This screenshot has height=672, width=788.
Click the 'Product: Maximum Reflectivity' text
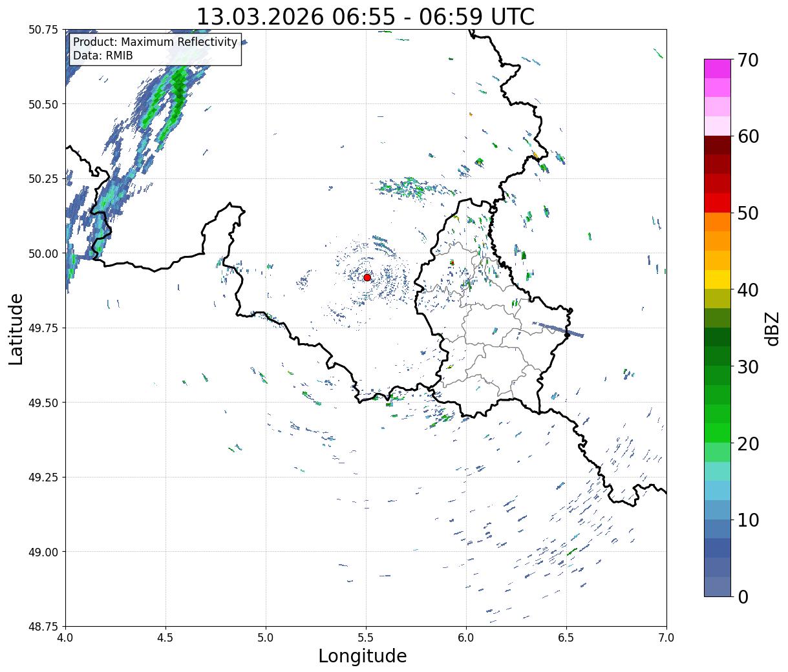click(155, 43)
